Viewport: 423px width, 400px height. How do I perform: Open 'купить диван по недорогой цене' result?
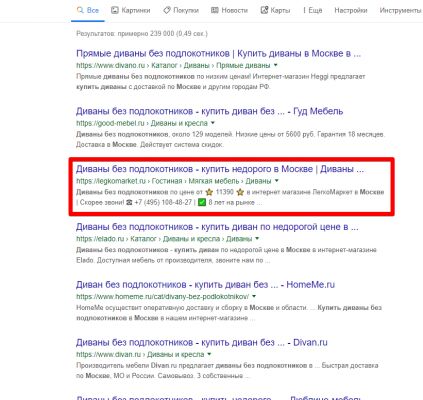(x=217, y=227)
